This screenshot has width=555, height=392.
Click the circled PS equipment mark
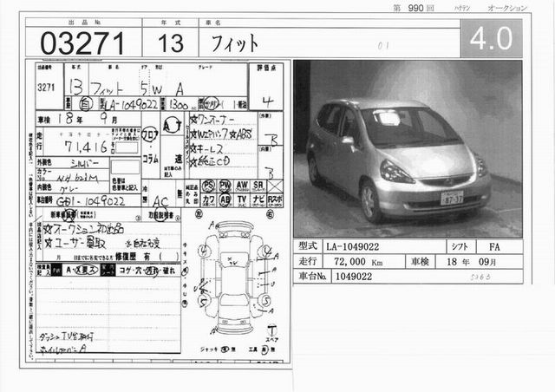coord(208,186)
